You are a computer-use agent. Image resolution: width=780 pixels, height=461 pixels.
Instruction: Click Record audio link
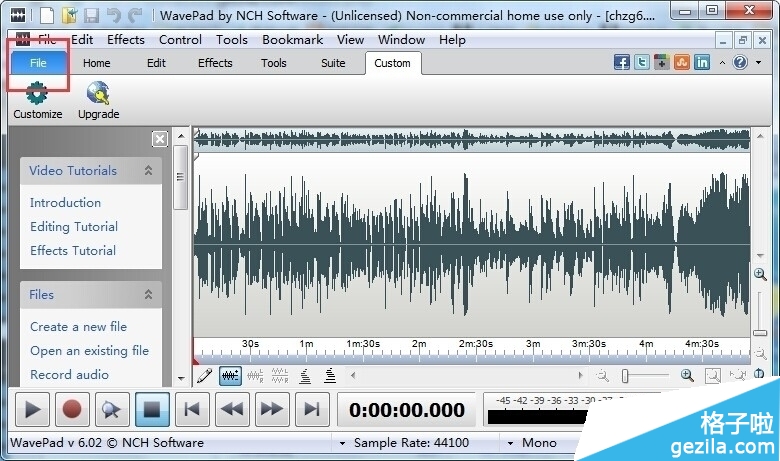[x=69, y=374]
